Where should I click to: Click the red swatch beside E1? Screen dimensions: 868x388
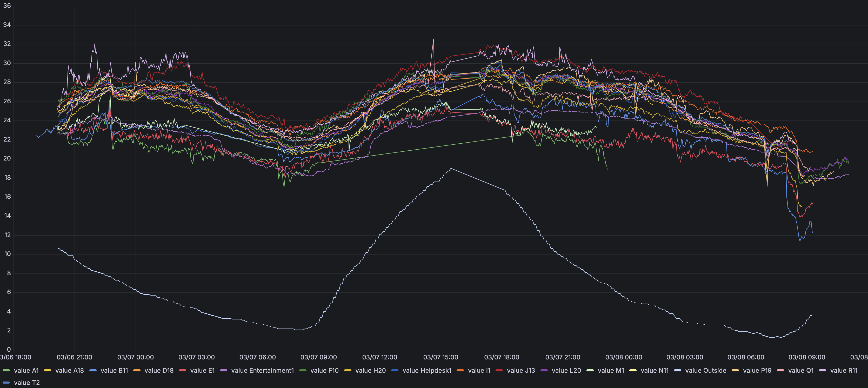(183, 371)
